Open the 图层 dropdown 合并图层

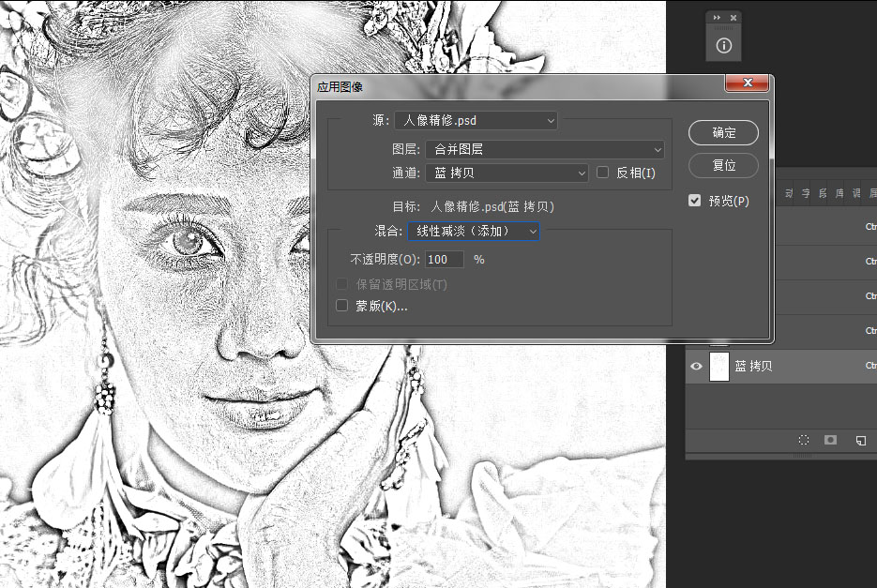tap(545, 149)
